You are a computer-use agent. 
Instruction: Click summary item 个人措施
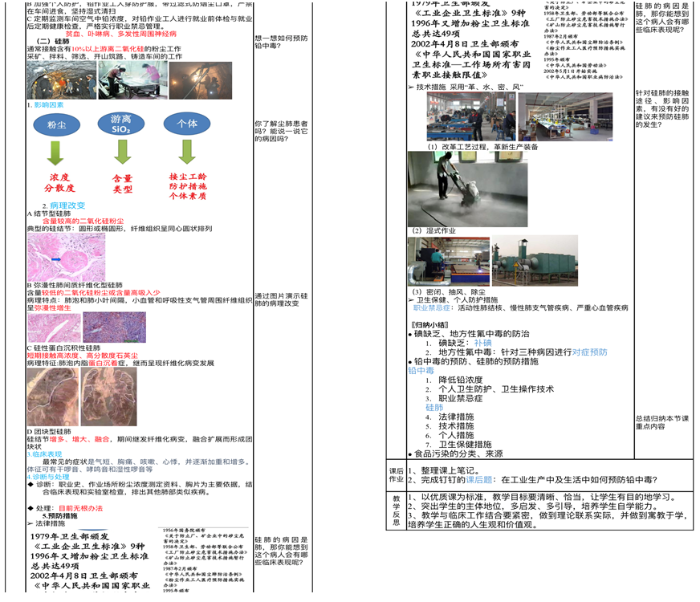pos(456,435)
